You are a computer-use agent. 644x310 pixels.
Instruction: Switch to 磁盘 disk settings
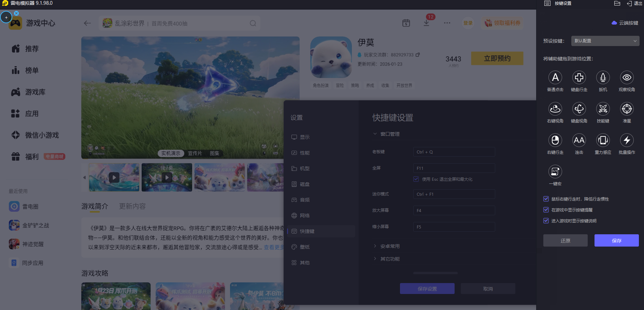321,184
